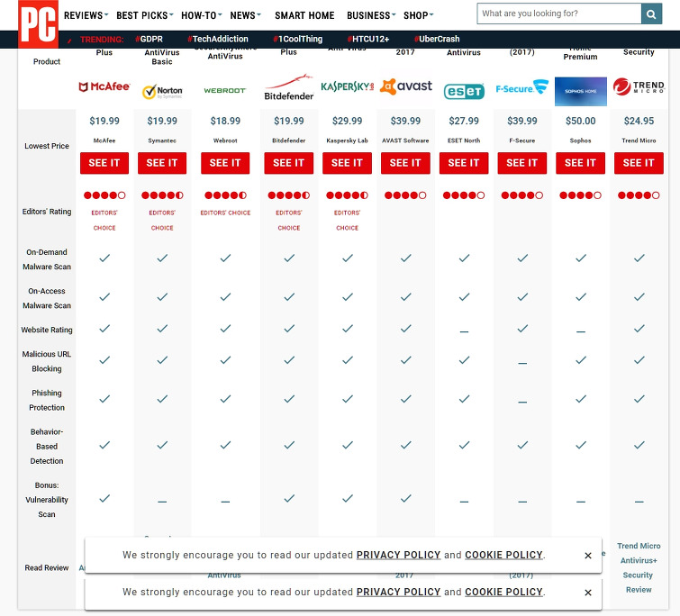
Task: Click the $24.95 Trend Micro price
Action: [639, 121]
